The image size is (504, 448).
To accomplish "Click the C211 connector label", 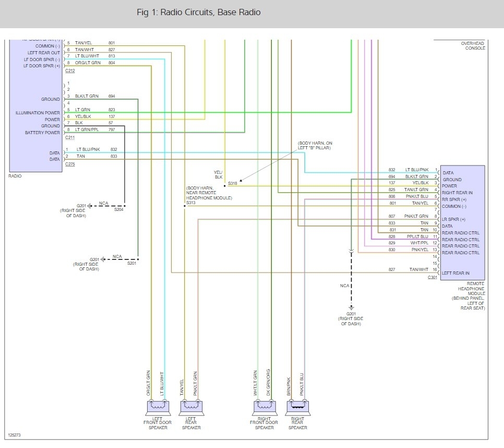I will 70,137.
